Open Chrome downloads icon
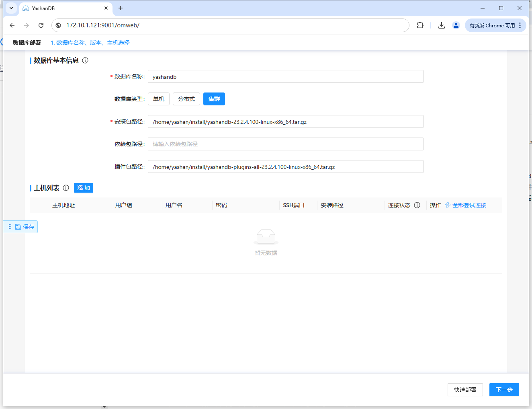This screenshot has height=409, width=532. click(x=442, y=25)
